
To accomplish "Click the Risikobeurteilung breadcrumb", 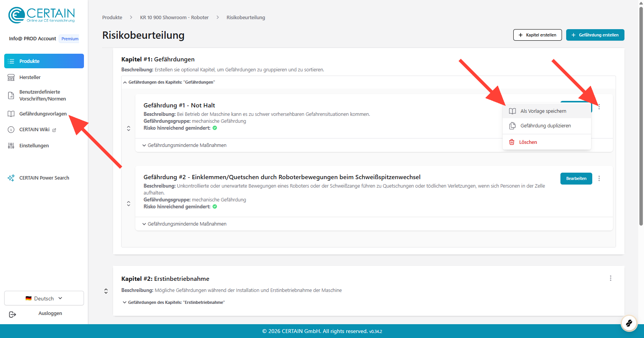I will [x=246, y=18].
